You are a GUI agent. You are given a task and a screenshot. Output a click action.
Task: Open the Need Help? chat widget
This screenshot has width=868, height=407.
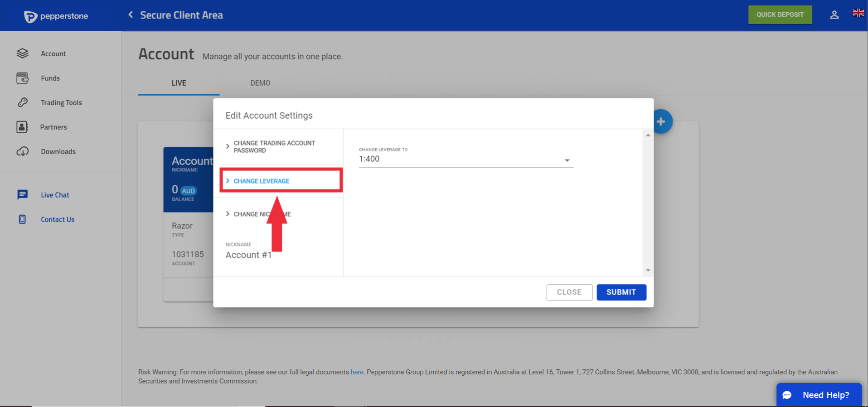point(819,395)
